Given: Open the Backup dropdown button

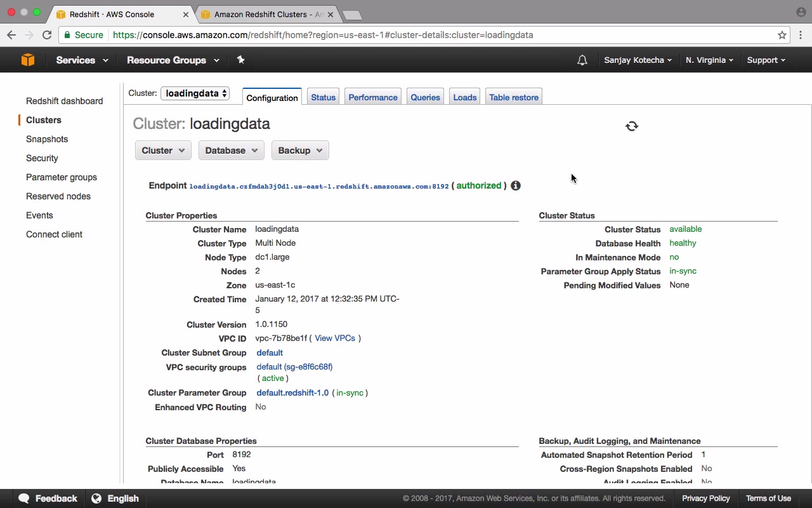Looking at the screenshot, I should (300, 150).
